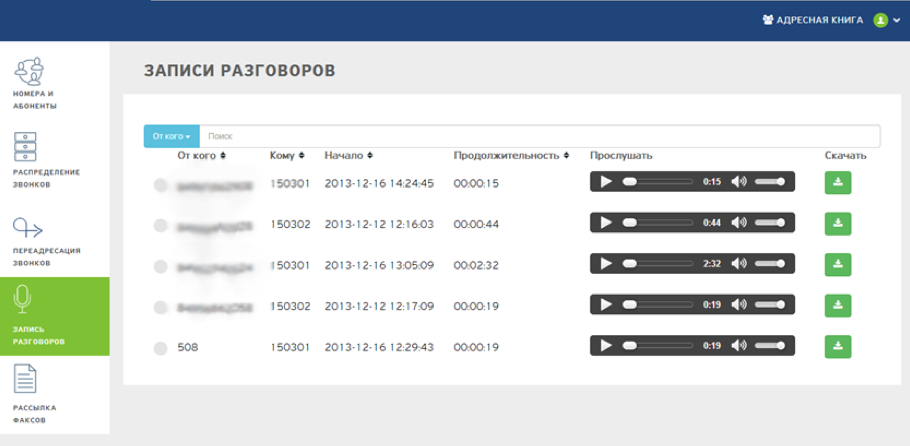This screenshot has height=446, width=910.
Task: Download the 12:17:09 recording
Action: tap(837, 305)
